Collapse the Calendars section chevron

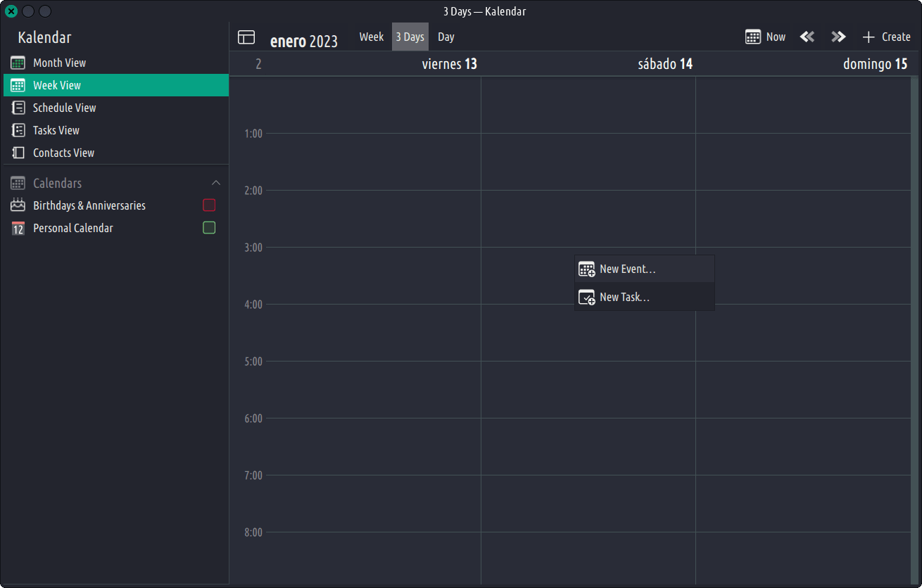pyautogui.click(x=216, y=183)
